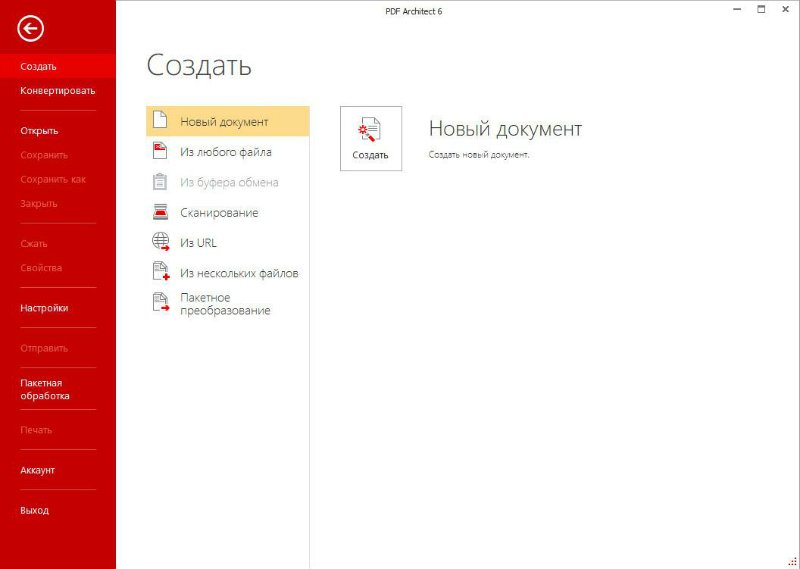The image size is (800, 569).
Task: Open Настройки from the sidebar
Action: [x=44, y=308]
